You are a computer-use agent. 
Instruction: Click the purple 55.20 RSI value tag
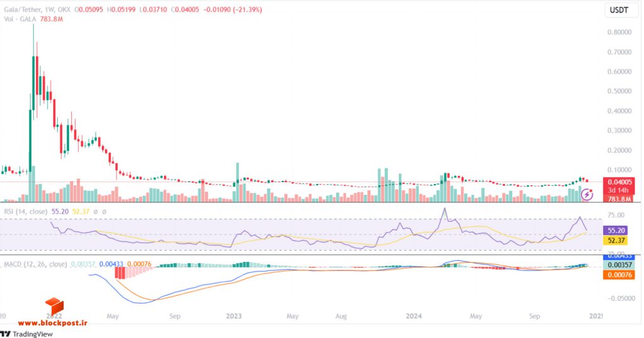[615, 231]
